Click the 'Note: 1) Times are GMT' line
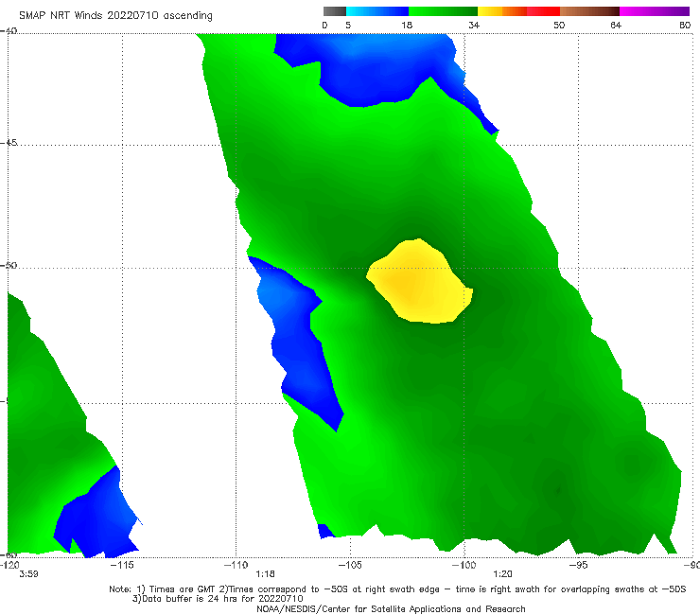Image resolution: width=700 pixels, height=615 pixels. pos(397,589)
